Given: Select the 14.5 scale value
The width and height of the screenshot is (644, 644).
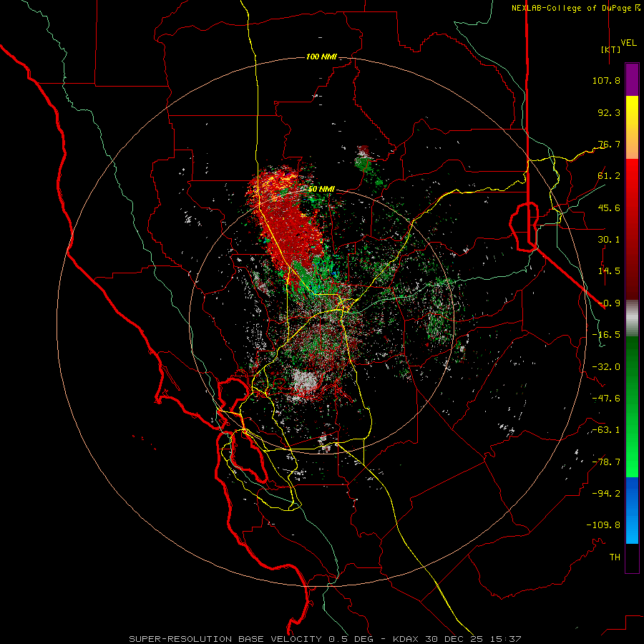Looking at the screenshot, I should [609, 271].
